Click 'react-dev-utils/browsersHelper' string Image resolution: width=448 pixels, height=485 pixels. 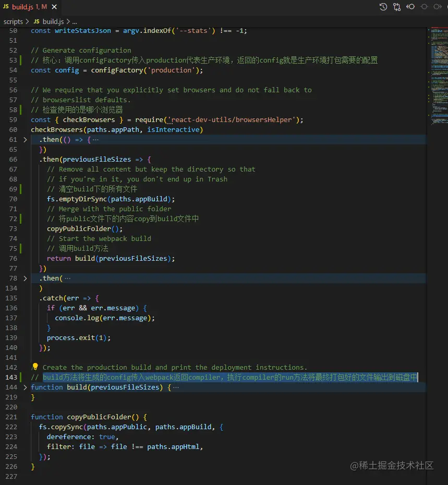232,120
